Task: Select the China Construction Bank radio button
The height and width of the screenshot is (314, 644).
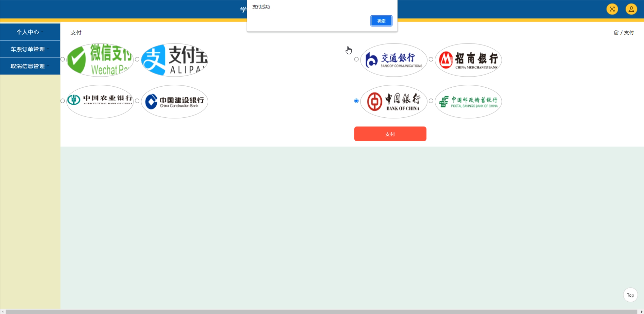Action: [x=137, y=101]
